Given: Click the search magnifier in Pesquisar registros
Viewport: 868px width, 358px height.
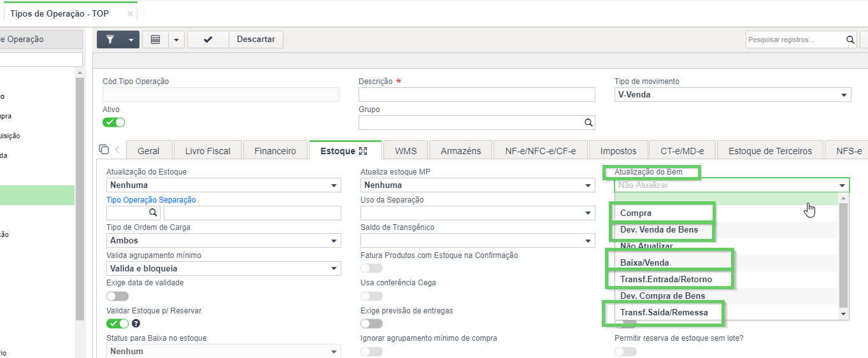Looking at the screenshot, I should [850, 39].
